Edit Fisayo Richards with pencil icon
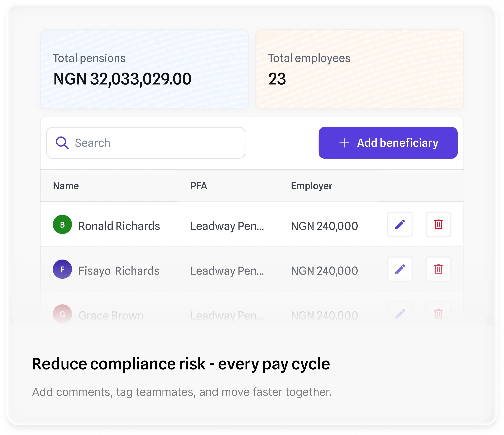The image size is (504, 435). pyautogui.click(x=400, y=269)
